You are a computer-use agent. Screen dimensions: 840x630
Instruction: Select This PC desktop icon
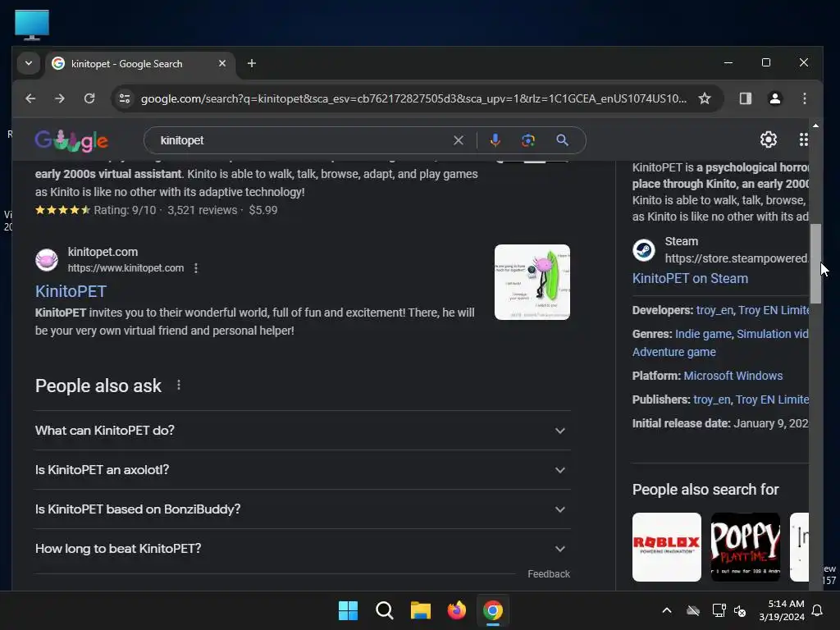[32, 25]
